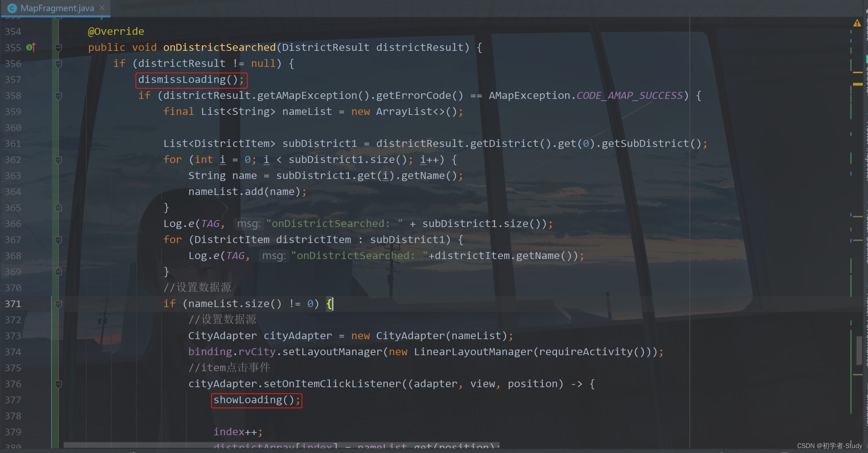Image resolution: width=868 pixels, height=453 pixels.
Task: Collapse the error code if-block on line 358
Action: click(58, 95)
